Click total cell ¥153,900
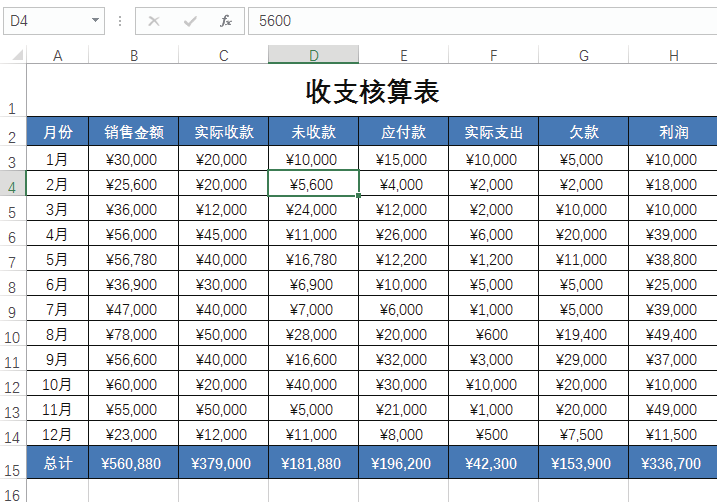The width and height of the screenshot is (717, 502). pyautogui.click(x=584, y=463)
